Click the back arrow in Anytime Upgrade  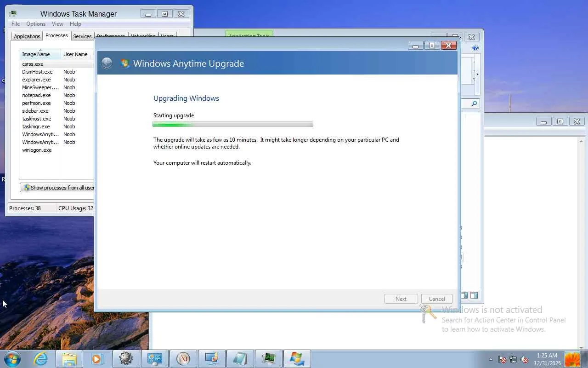[x=107, y=63]
